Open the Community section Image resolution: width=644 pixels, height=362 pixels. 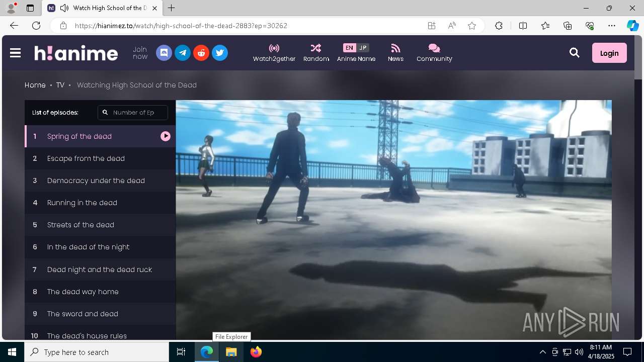[434, 53]
